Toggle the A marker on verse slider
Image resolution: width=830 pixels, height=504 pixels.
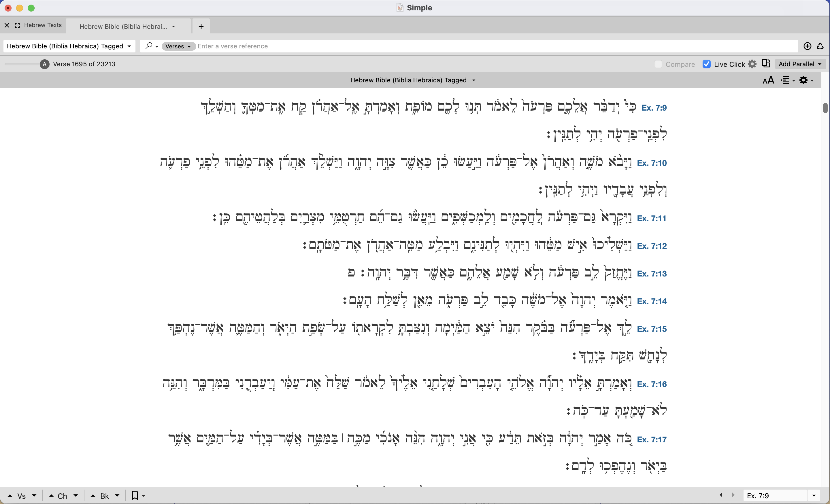click(x=44, y=64)
